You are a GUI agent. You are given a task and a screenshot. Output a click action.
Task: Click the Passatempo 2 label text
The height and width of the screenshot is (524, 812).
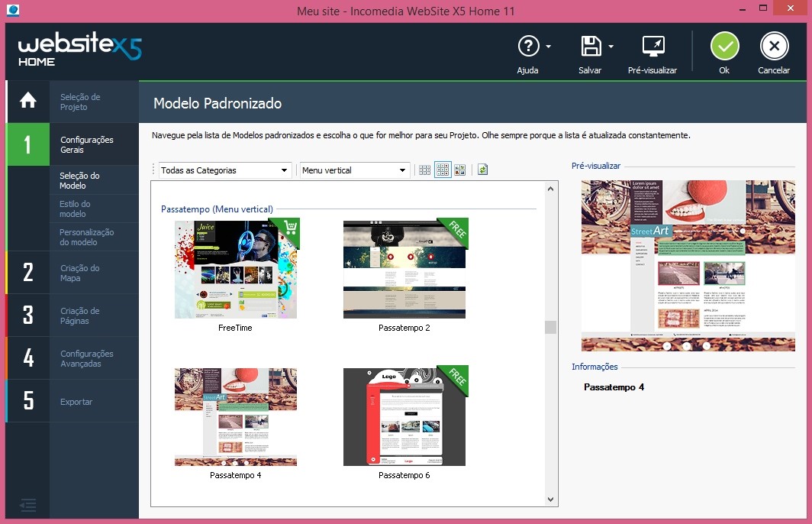click(x=404, y=328)
